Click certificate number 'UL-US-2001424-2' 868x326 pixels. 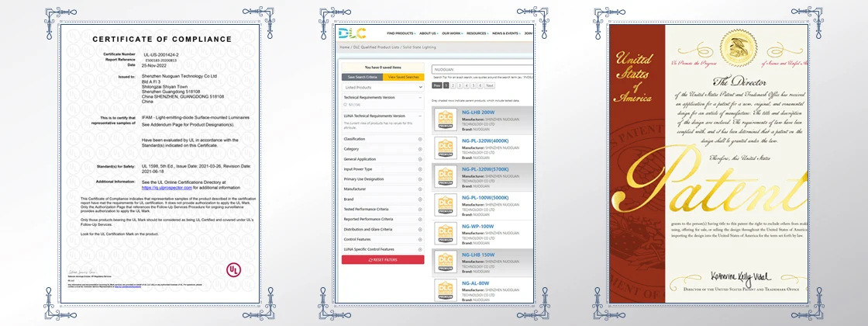pyautogui.click(x=160, y=54)
